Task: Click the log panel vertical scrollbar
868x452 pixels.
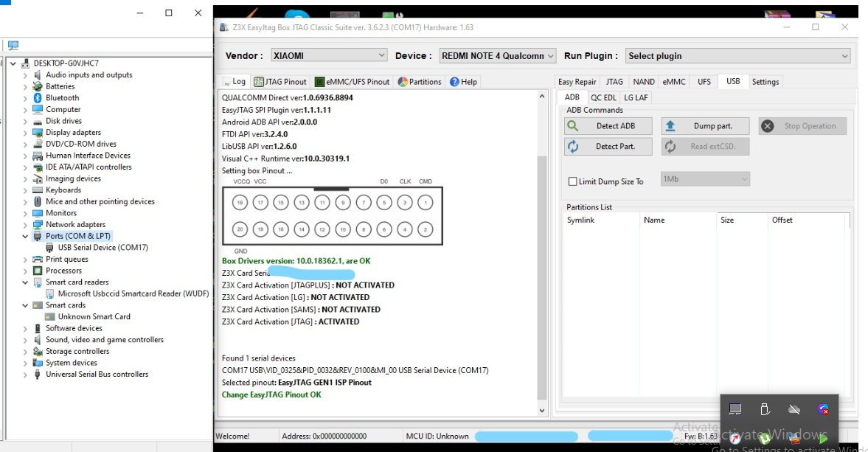Action: pyautogui.click(x=543, y=280)
